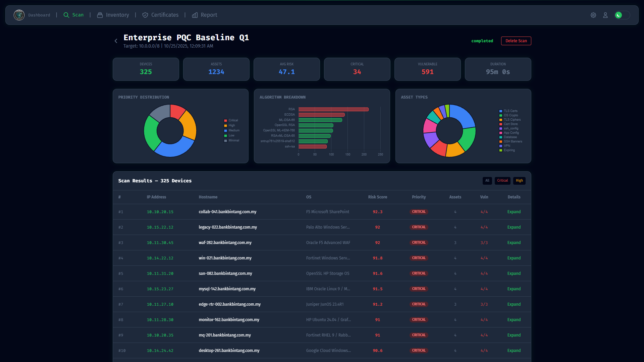Open the user profile icon

pyautogui.click(x=605, y=15)
